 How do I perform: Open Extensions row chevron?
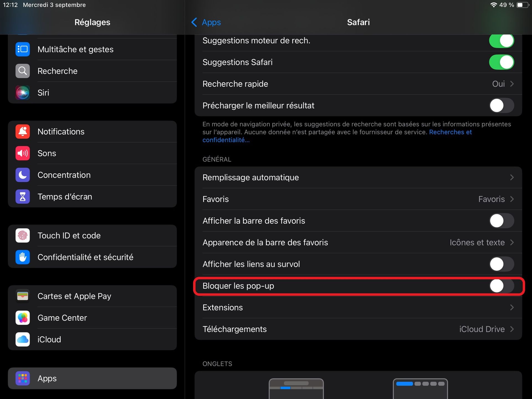(512, 307)
